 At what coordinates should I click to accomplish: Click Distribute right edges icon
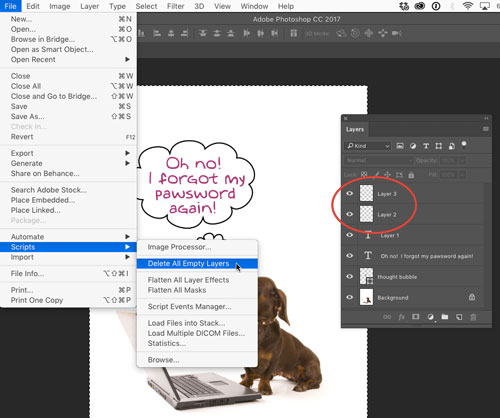(x=275, y=33)
